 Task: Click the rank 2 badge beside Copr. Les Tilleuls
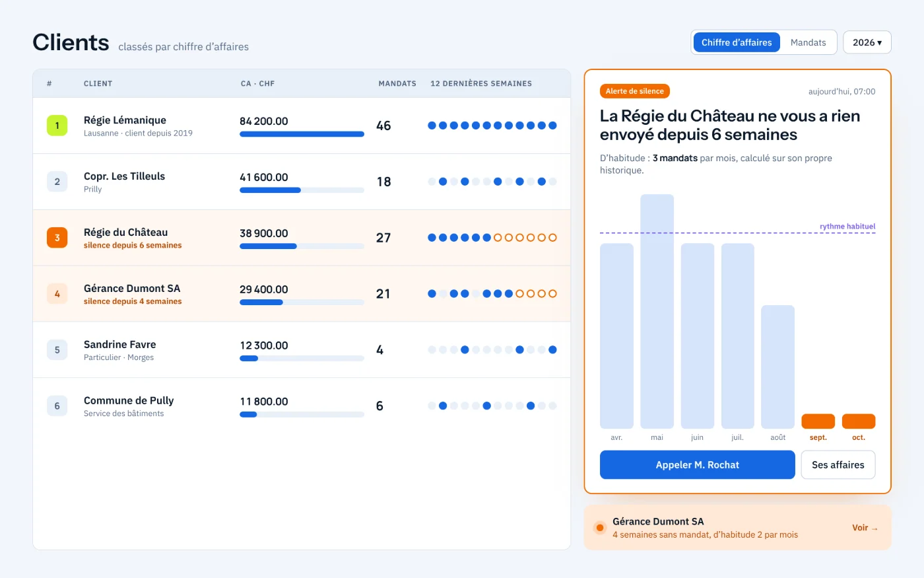(57, 182)
